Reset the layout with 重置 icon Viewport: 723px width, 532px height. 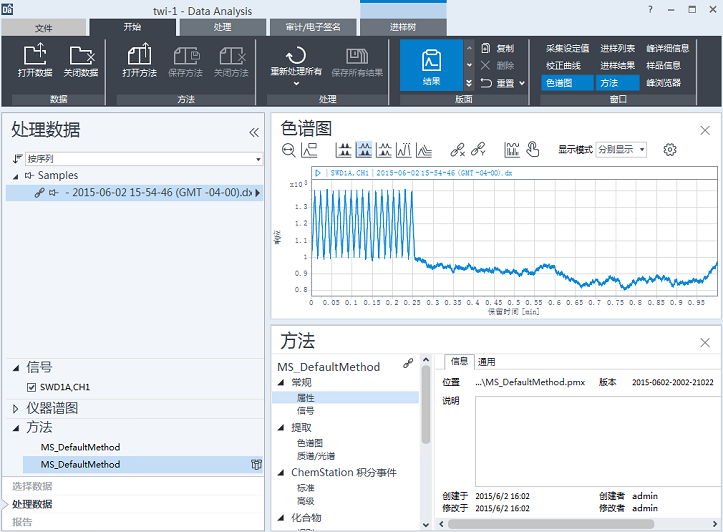pos(486,83)
